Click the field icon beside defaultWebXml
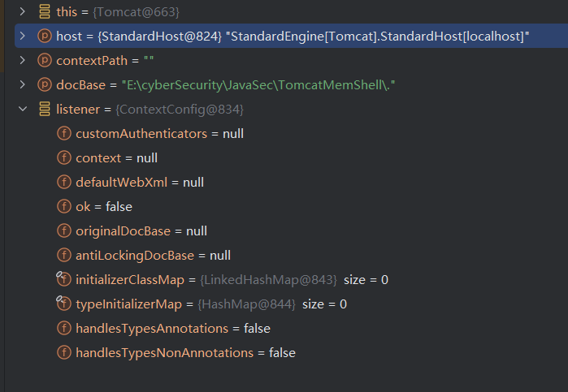568x392 pixels. point(63,183)
